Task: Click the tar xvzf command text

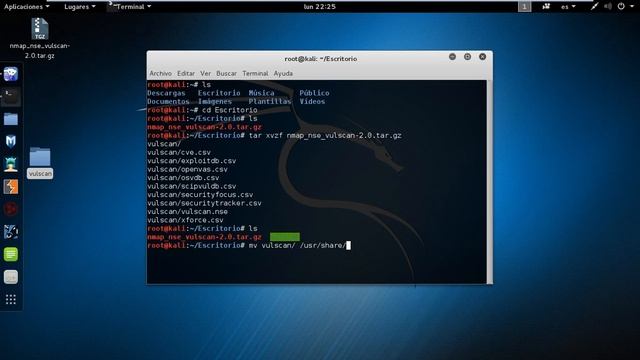Action: [x=325, y=136]
